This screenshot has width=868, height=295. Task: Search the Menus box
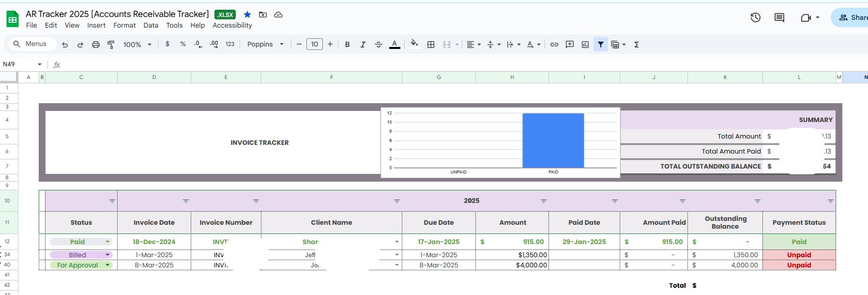pos(31,44)
